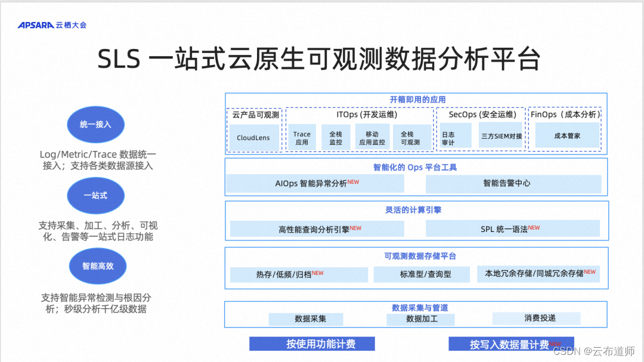Screen dimensions: 644x362
Task: Select the CloudLens box
Action: pyautogui.click(x=253, y=138)
